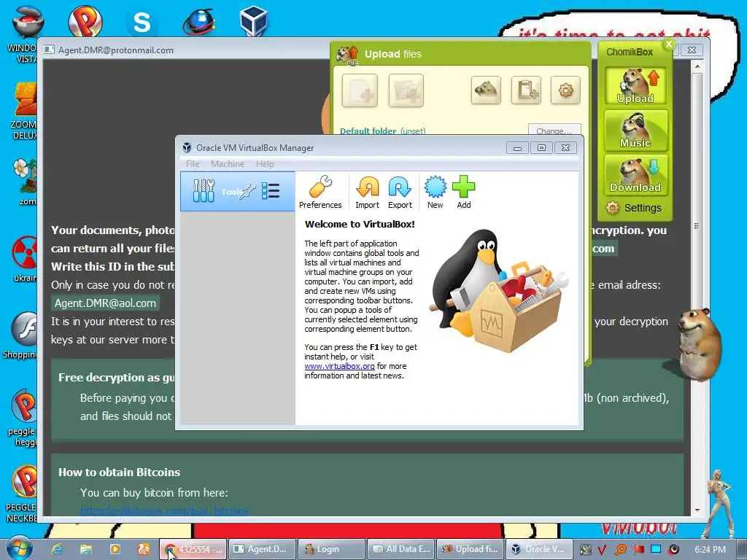Open the Help menu in VirtualBox
This screenshot has height=560, width=747.
click(265, 164)
